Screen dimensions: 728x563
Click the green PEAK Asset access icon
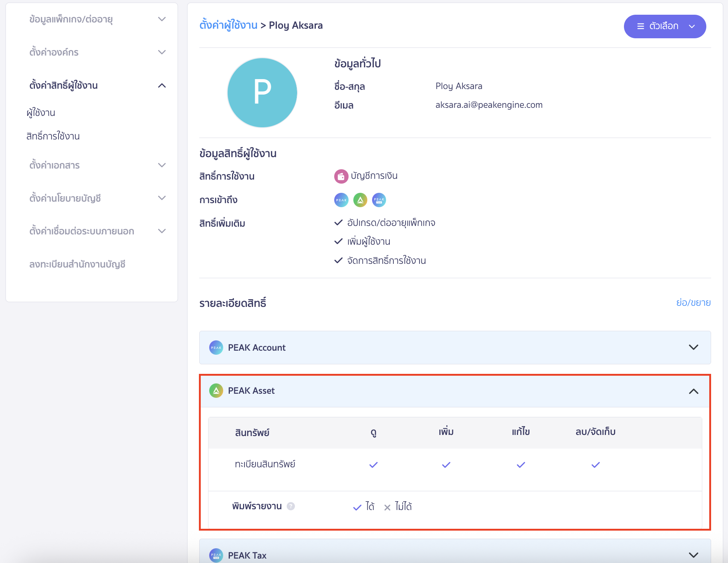pos(360,200)
